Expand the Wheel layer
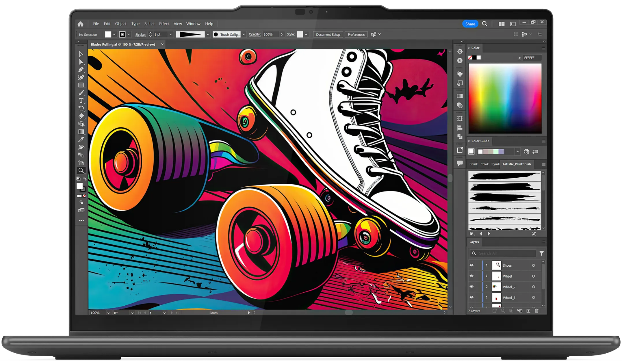The width and height of the screenshot is (624, 364). click(487, 276)
